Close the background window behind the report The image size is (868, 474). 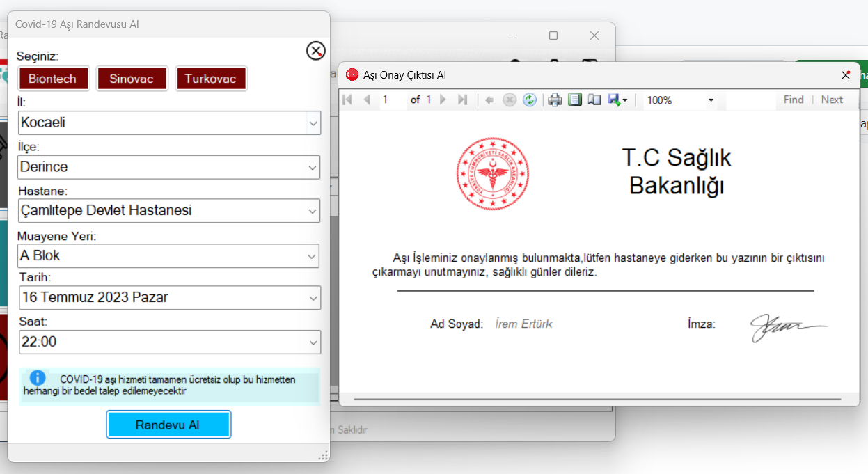pos(594,35)
